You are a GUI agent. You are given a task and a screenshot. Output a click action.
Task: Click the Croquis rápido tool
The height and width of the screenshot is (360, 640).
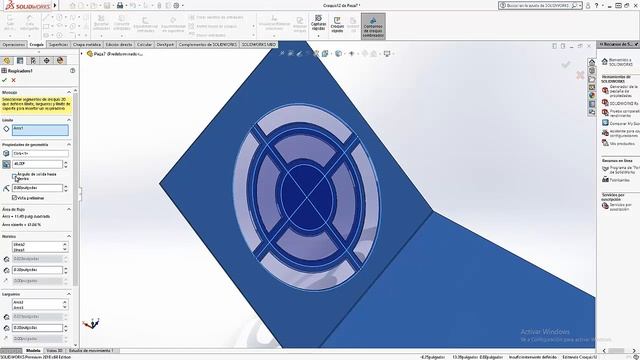[x=337, y=24]
